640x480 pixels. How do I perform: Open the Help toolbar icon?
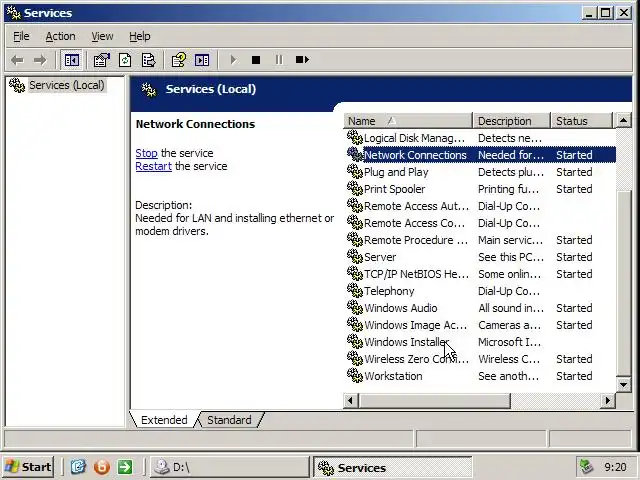coord(178,60)
